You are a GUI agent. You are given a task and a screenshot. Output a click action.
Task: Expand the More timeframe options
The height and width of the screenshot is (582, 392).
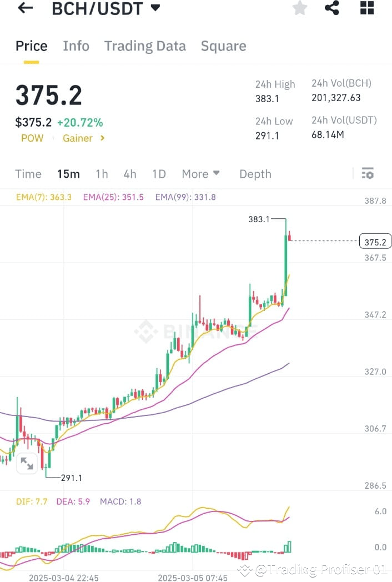(x=201, y=173)
